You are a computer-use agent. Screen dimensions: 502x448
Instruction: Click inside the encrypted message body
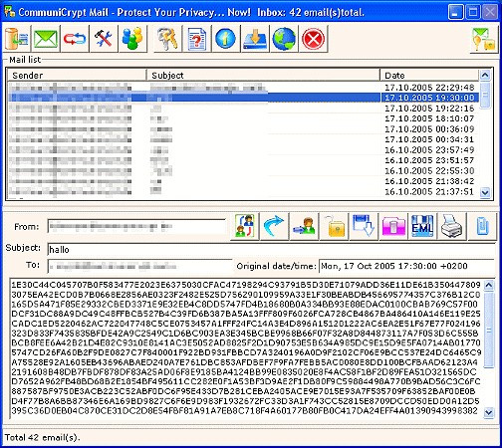(246, 347)
